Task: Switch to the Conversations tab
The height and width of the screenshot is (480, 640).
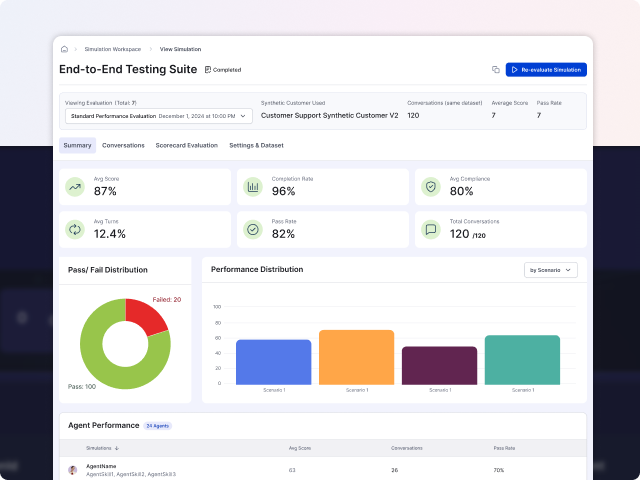Action: coord(123,146)
